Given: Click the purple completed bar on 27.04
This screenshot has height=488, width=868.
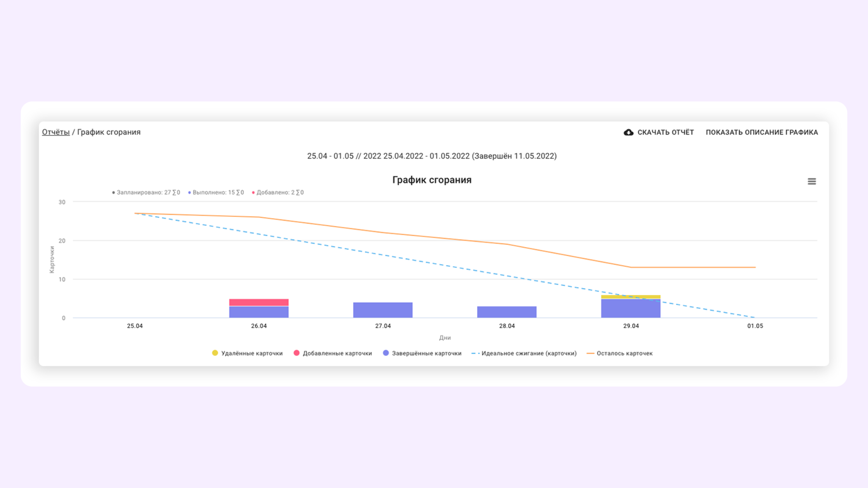Looking at the screenshot, I should pyautogui.click(x=382, y=310).
